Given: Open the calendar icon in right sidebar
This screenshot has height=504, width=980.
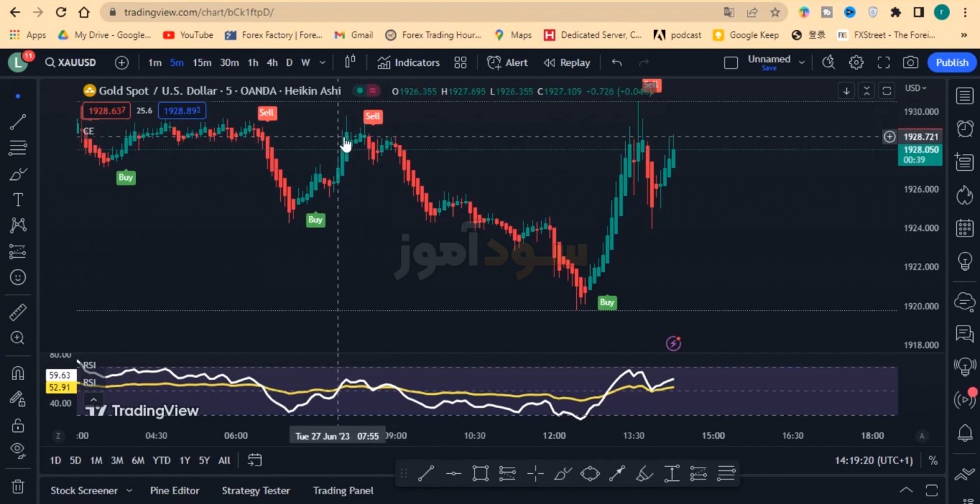Looking at the screenshot, I should (965, 228).
